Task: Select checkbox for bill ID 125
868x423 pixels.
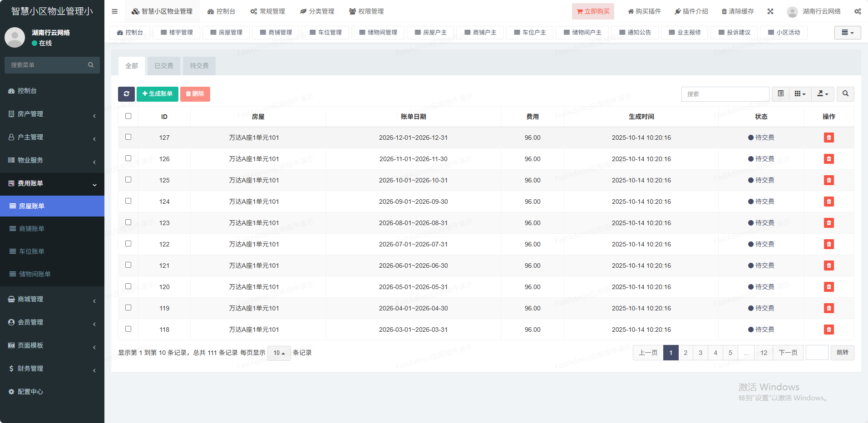Action: (x=128, y=180)
